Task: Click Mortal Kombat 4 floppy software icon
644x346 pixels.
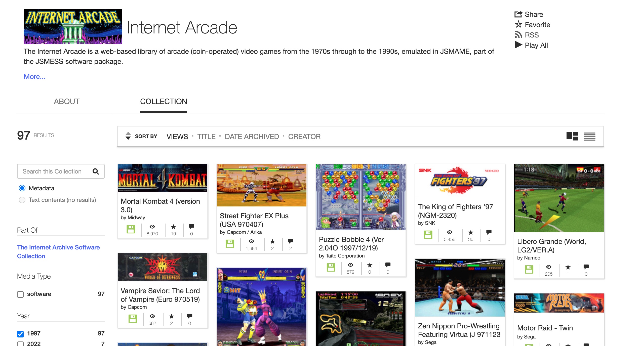Action: 131,229
